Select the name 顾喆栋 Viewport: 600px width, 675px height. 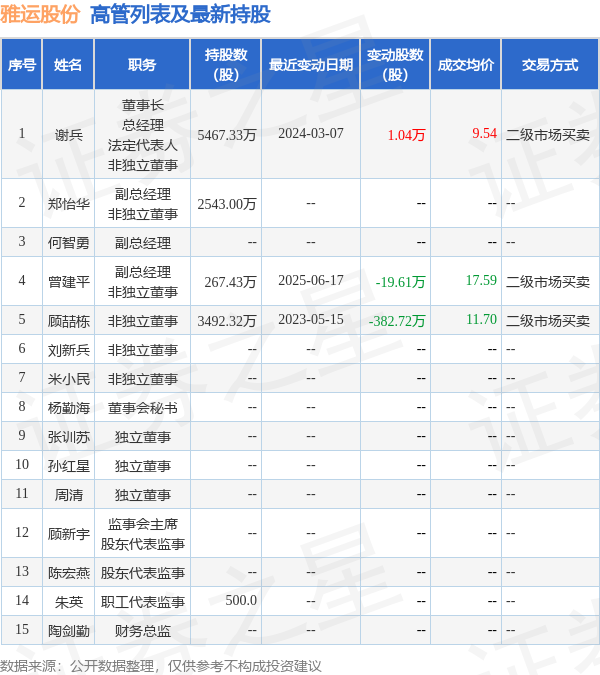[68, 321]
